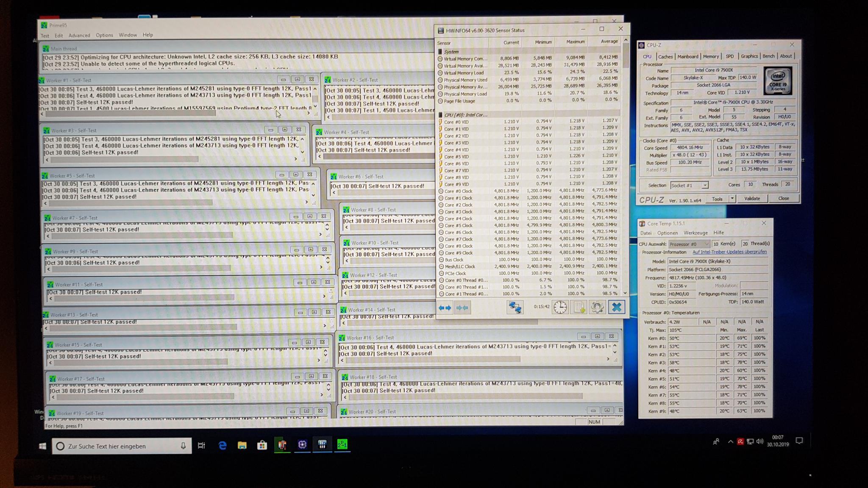Close HWiNFO sensors with blue X
This screenshot has width=868, height=488.
617,307
